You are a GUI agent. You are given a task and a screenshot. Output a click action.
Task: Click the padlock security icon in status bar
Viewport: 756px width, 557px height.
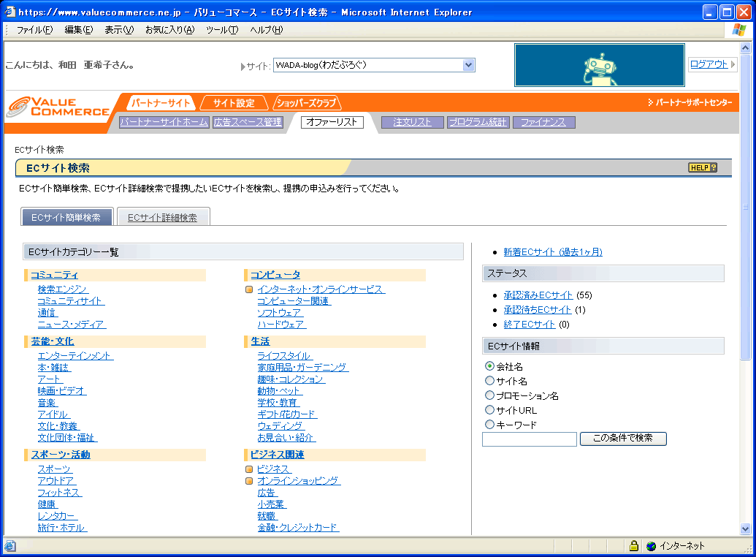click(634, 546)
